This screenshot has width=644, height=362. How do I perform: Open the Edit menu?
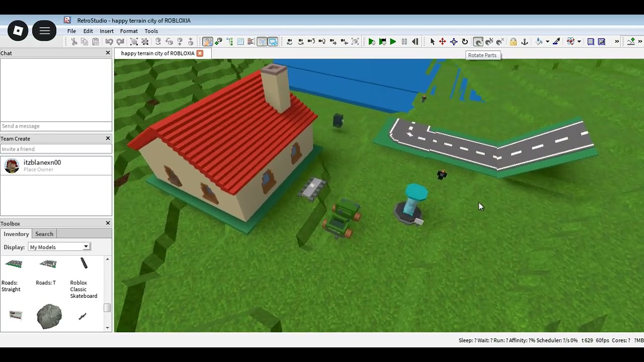pos(88,31)
